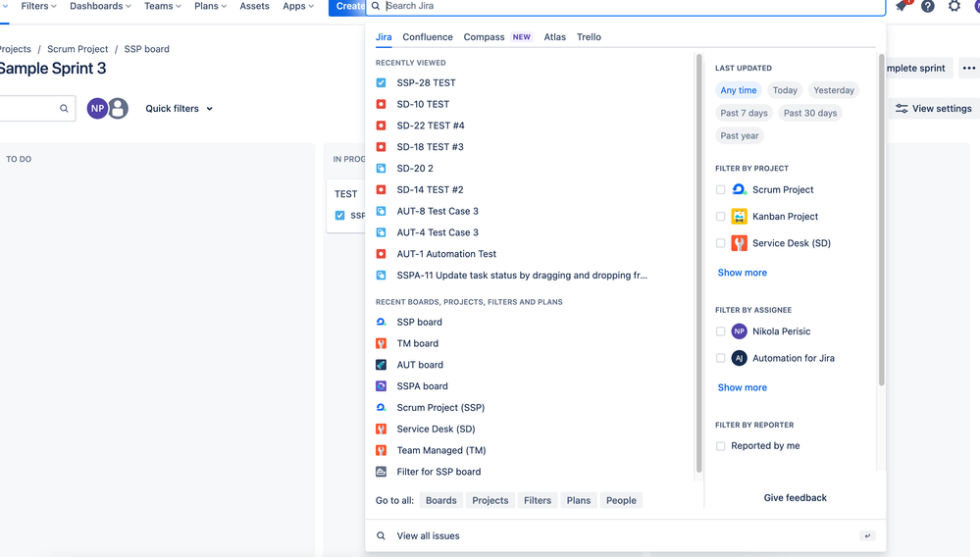Expand the Quick filters dropdown
Viewport: 980px width, 557px height.
180,108
